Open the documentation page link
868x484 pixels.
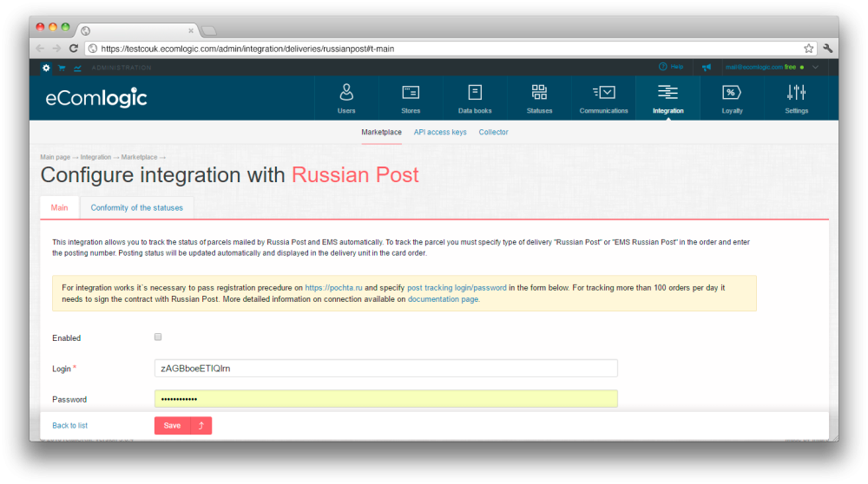444,298
